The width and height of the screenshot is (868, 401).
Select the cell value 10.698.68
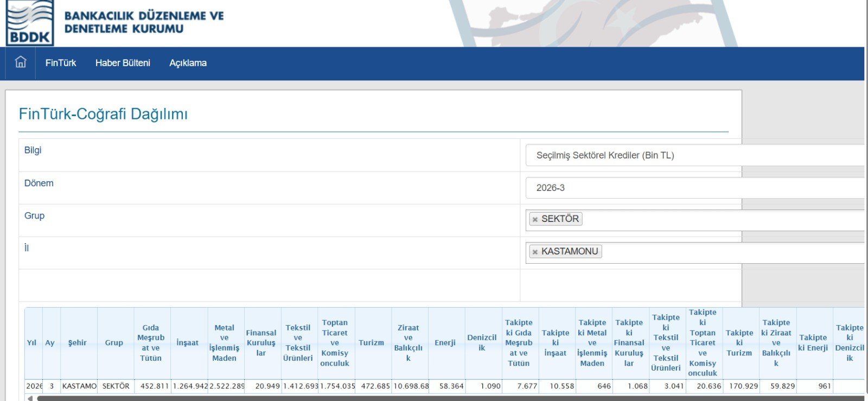pyautogui.click(x=410, y=386)
